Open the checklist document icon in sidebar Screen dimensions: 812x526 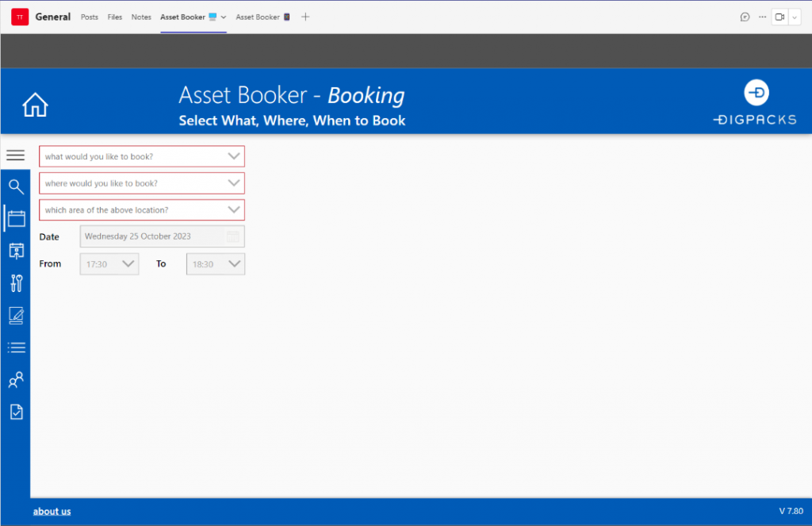point(16,411)
